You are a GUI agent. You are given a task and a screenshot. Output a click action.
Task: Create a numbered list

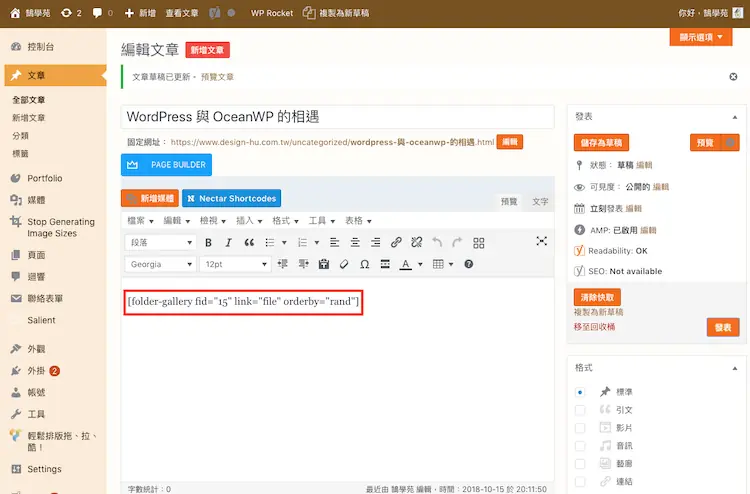(x=302, y=242)
